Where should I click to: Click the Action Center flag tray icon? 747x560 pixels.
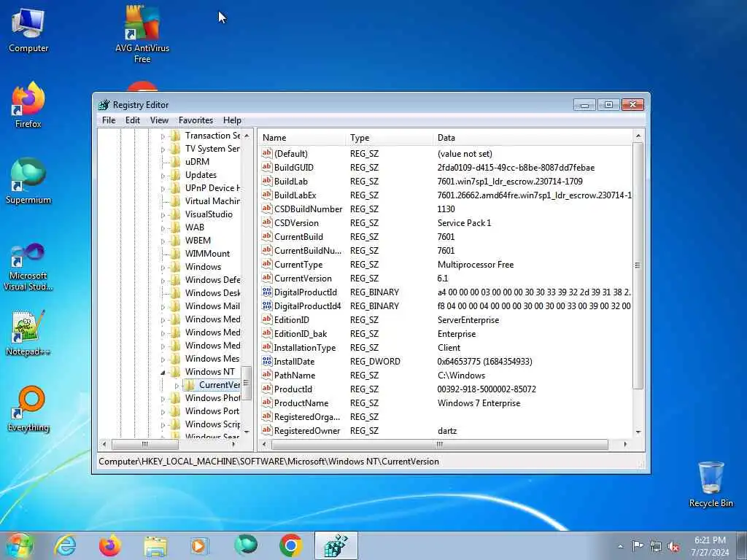pyautogui.click(x=638, y=545)
